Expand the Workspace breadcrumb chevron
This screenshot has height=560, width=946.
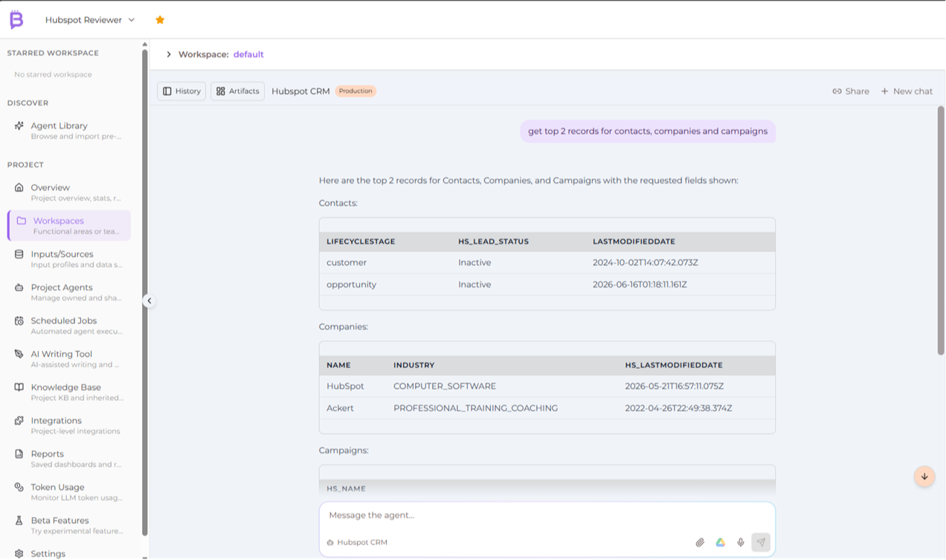(x=169, y=54)
